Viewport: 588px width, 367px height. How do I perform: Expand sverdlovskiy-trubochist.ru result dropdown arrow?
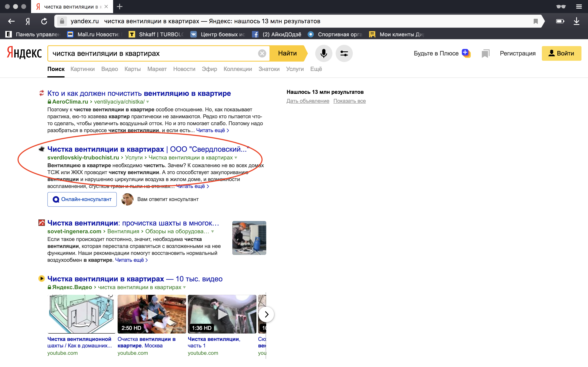(x=236, y=158)
